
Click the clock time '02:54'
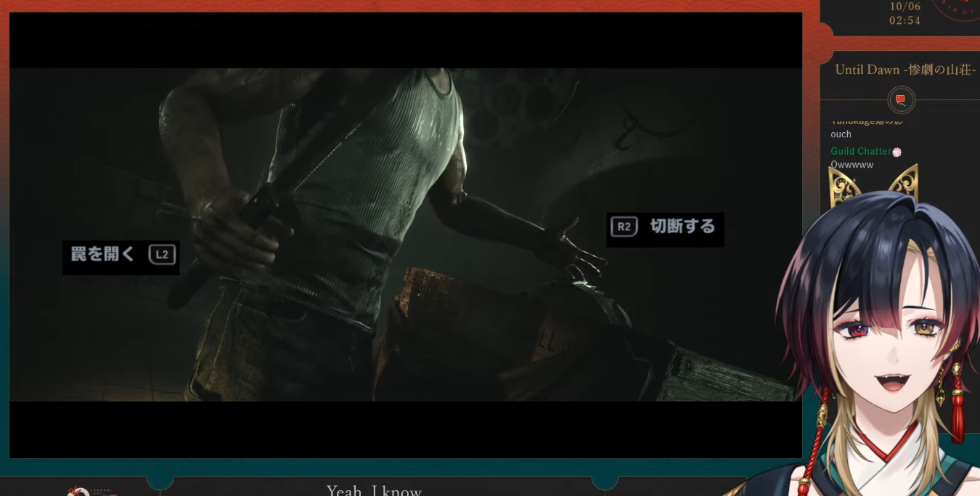(905, 20)
